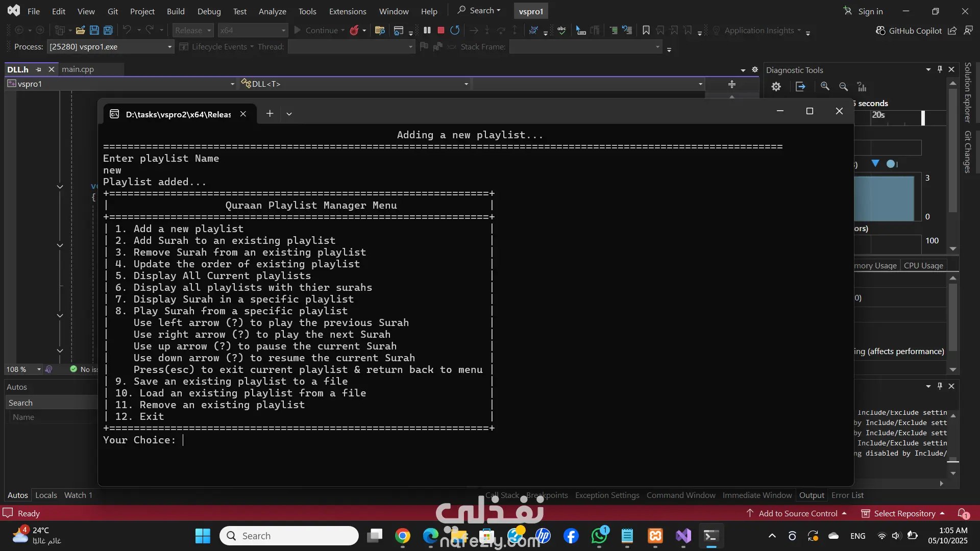Open the Process vspro1.exe dropdown
980x551 pixels.
(170, 47)
